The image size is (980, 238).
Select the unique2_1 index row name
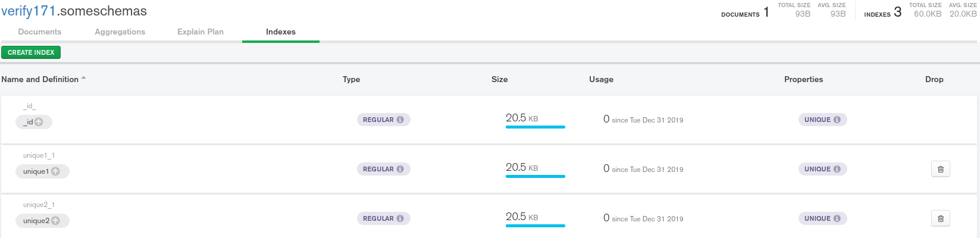tap(39, 205)
